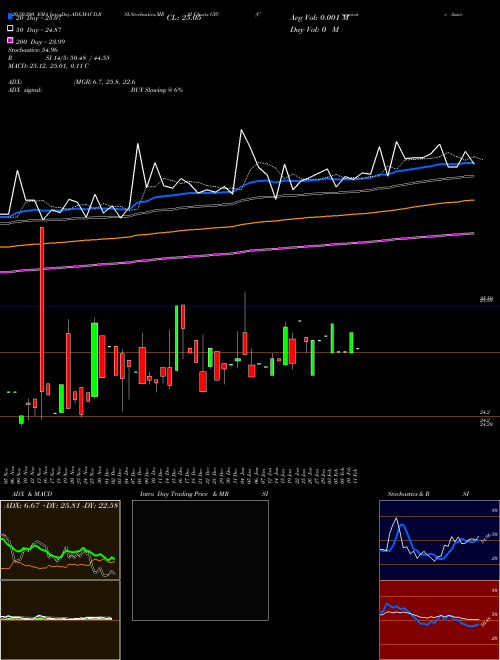Viewport: 500px width, 660px height.
Task: Click the 'Intra Day Trading Price & MR' title
Action: (184, 494)
